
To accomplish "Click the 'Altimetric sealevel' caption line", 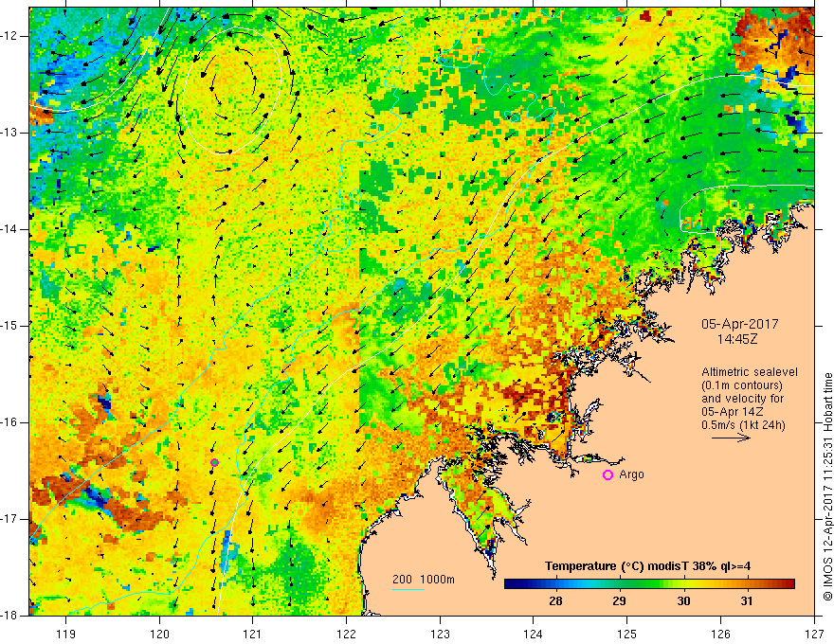I will 750,372.
